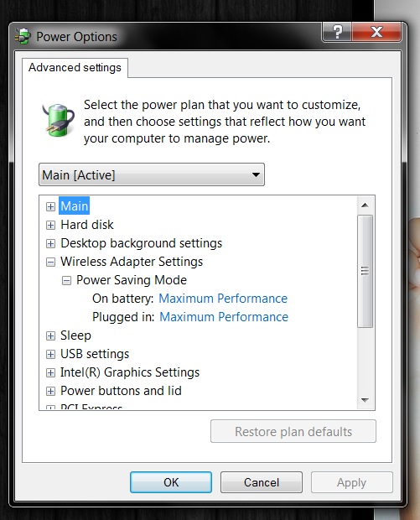Close the Power Options dialog

376,32
